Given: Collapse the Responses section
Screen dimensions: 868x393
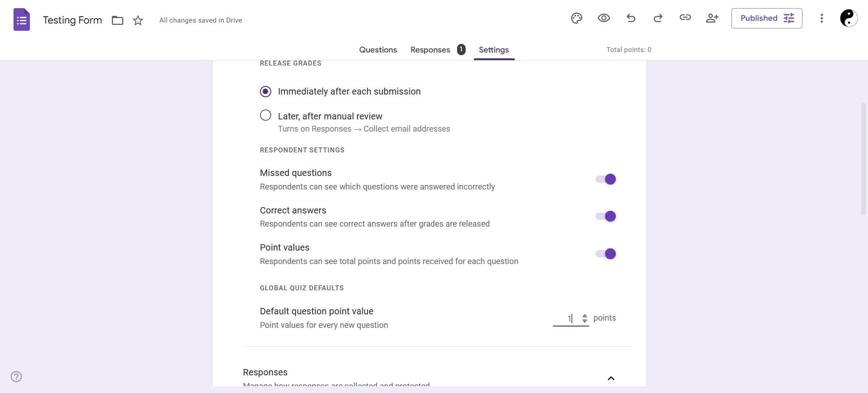Looking at the screenshot, I should click(x=611, y=379).
